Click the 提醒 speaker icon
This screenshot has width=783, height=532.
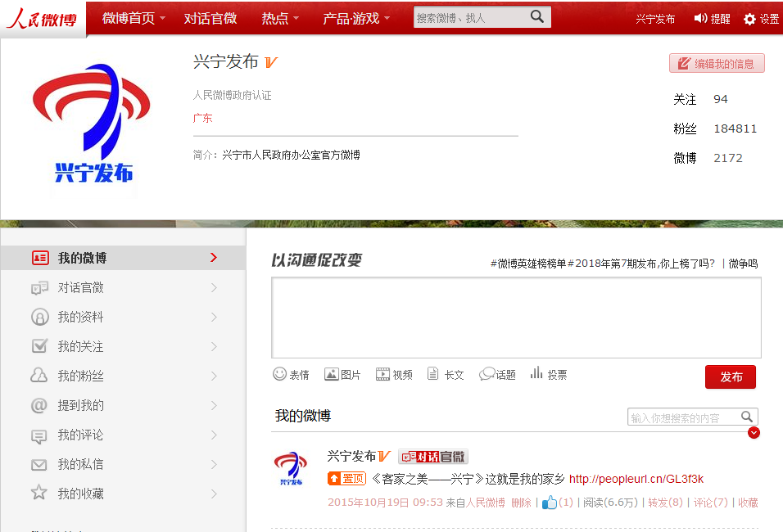click(x=700, y=19)
